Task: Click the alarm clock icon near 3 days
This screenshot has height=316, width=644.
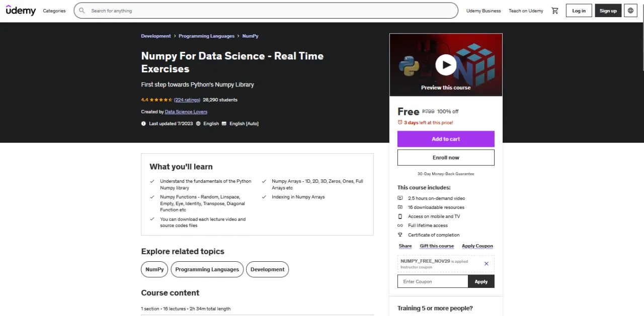Action: [x=400, y=122]
